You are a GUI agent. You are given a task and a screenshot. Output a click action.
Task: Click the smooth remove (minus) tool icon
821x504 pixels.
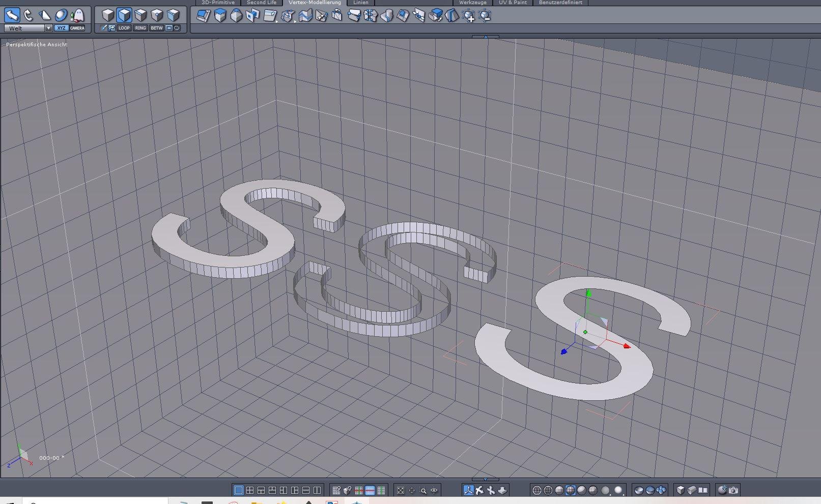click(485, 16)
